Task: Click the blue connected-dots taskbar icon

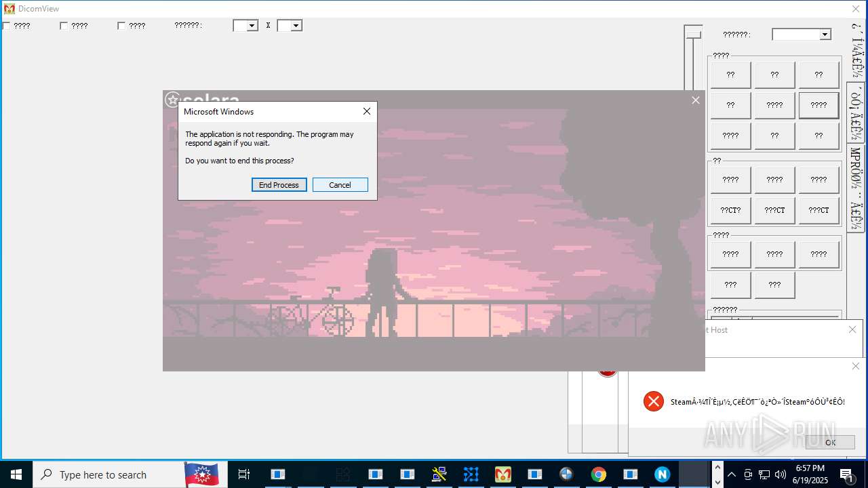Action: click(x=471, y=474)
